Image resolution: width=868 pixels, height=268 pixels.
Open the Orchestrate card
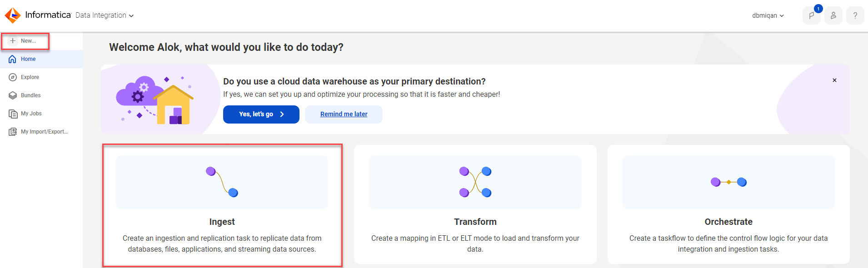[x=728, y=204]
